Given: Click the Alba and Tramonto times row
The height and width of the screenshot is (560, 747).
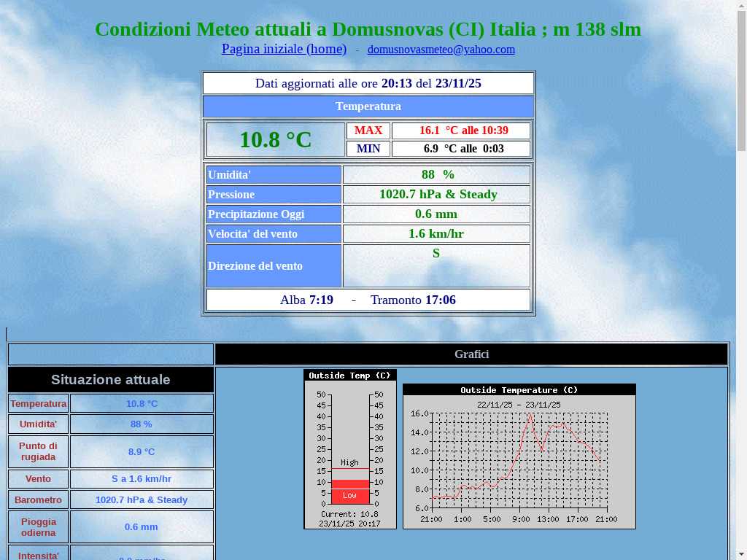Looking at the screenshot, I should tap(368, 300).
